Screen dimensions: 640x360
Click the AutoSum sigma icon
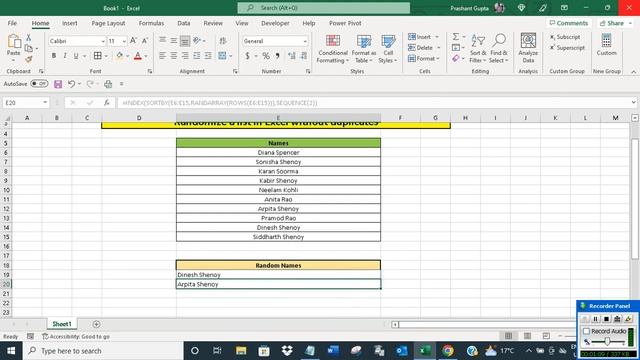point(456,37)
